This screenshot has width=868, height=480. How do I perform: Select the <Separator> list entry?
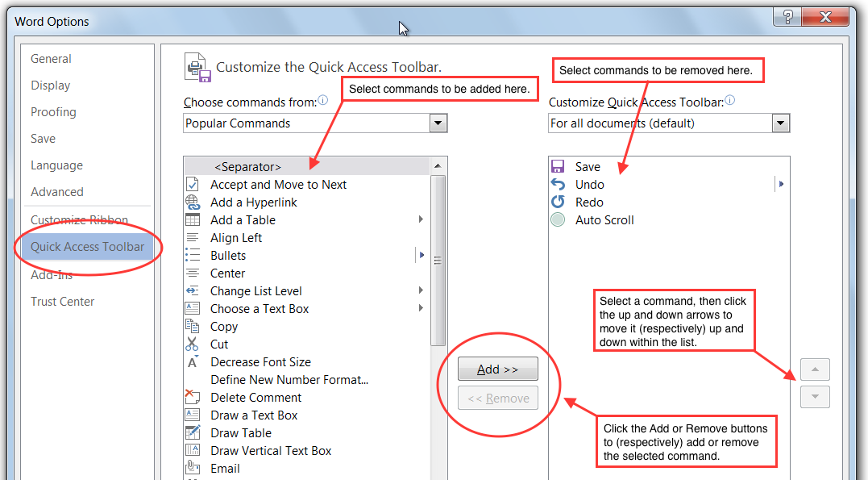(x=307, y=166)
